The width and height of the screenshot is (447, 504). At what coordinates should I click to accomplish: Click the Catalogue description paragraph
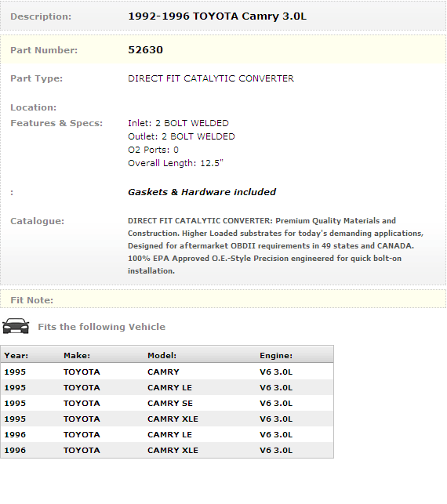[275, 246]
